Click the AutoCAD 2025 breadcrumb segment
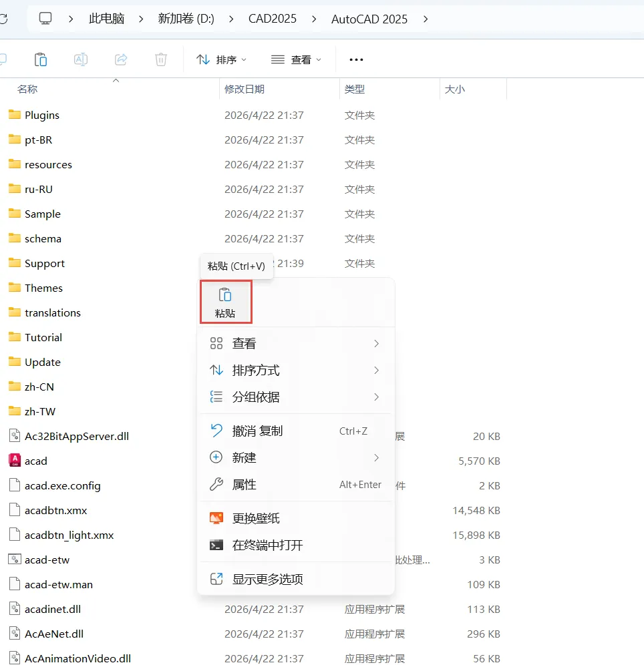 point(369,19)
